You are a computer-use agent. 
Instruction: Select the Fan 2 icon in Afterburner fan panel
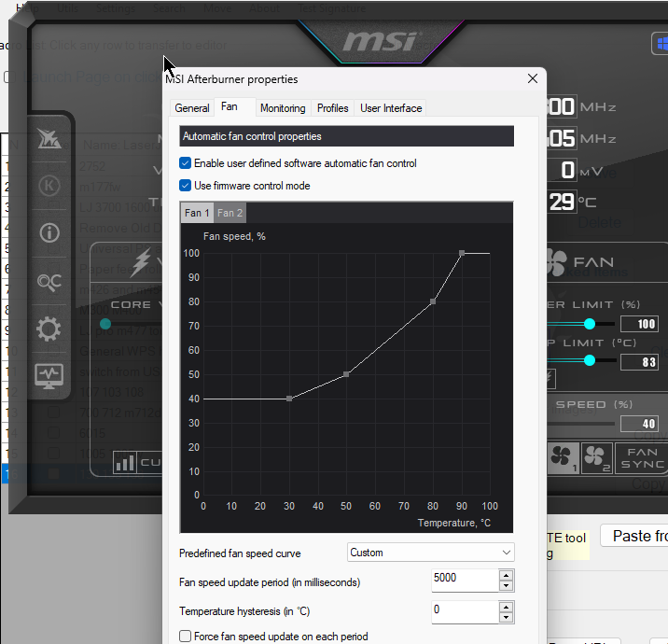597,458
